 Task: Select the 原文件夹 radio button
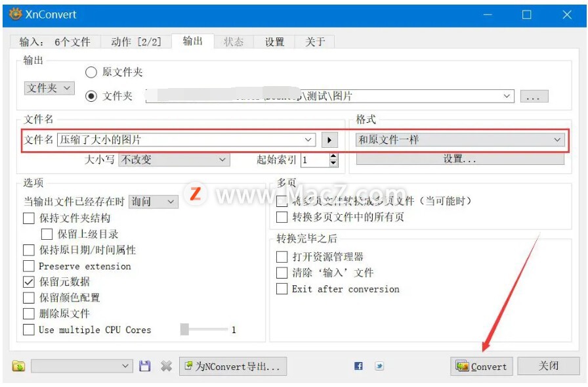click(91, 72)
